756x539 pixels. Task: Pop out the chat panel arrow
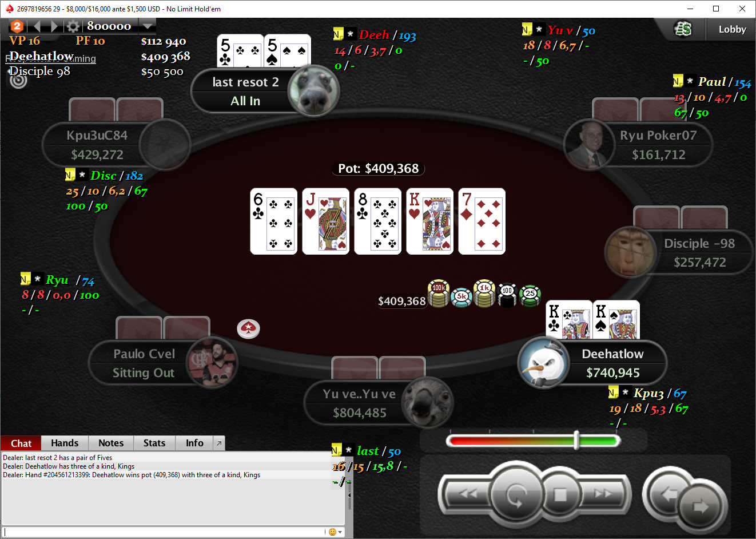218,443
